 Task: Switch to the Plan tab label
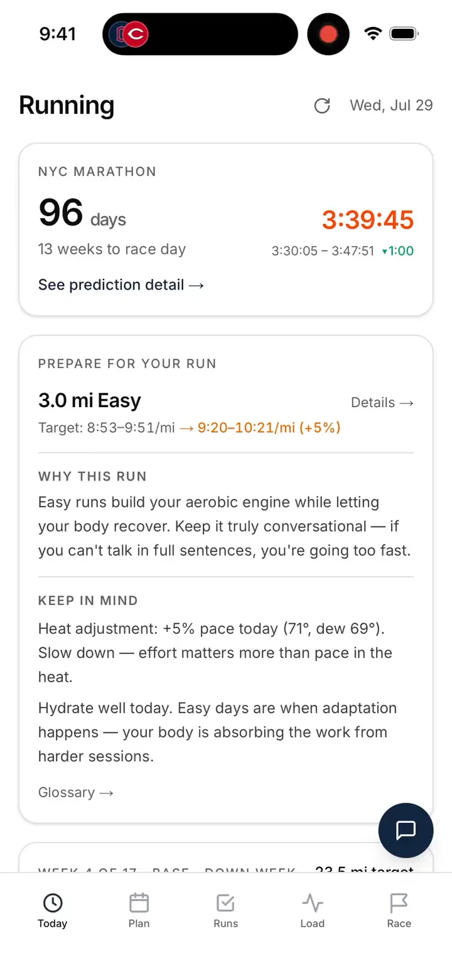click(139, 923)
